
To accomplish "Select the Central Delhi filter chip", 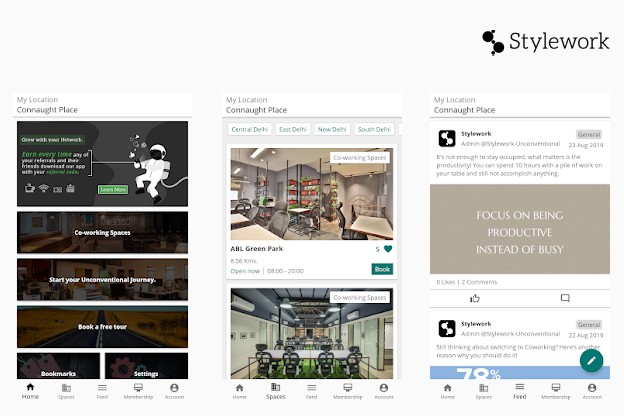I will tap(250, 130).
